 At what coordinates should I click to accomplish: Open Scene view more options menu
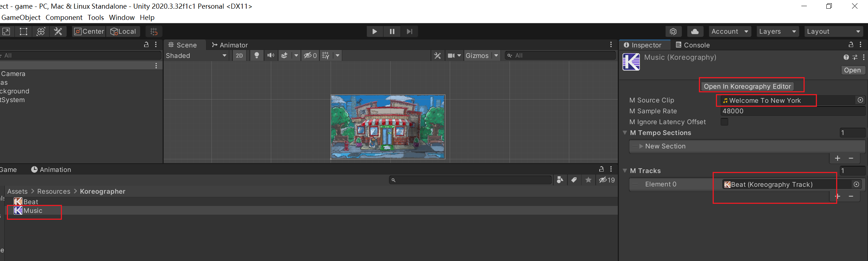611,45
